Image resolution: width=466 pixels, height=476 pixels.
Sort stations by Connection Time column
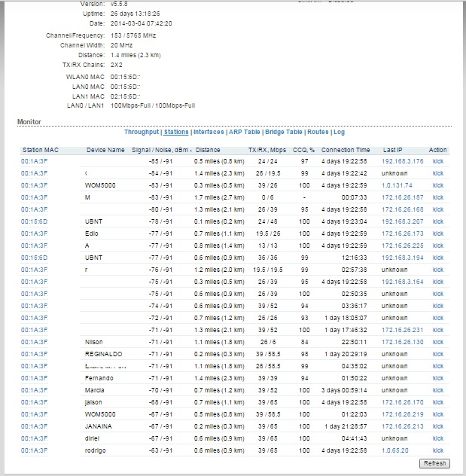tap(346, 150)
